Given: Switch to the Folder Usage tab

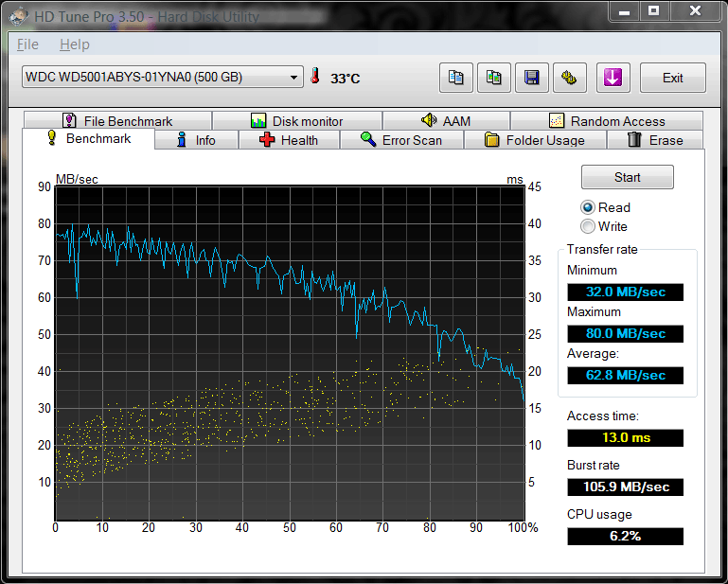Looking at the screenshot, I should 535,140.
